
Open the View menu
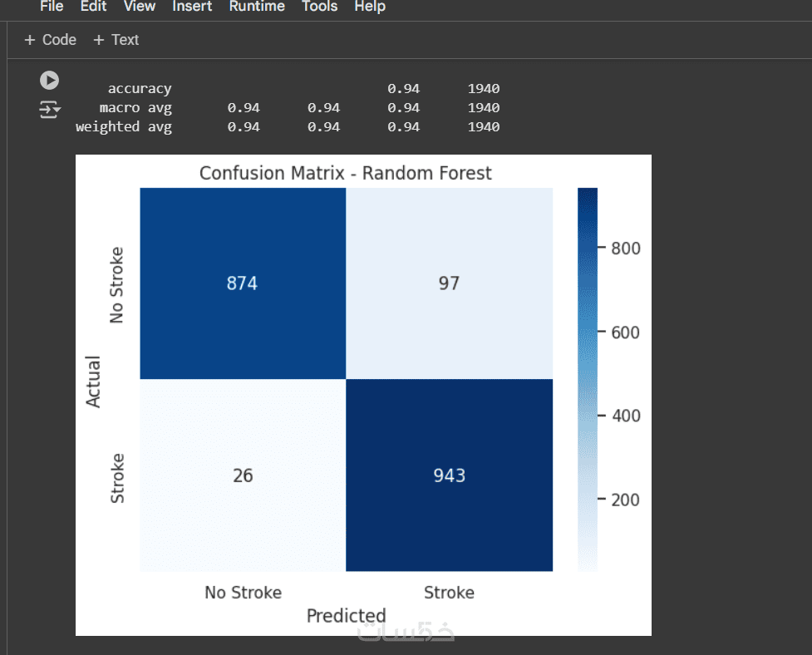pos(139,7)
